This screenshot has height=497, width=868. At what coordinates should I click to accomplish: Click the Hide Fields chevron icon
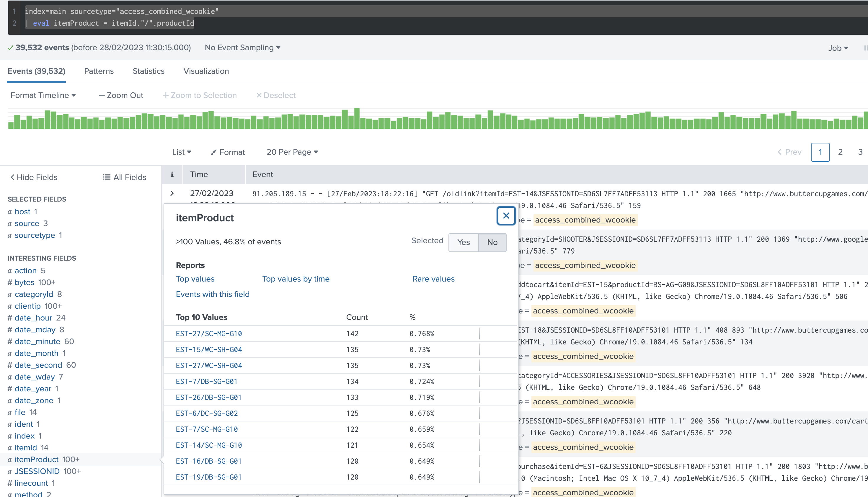tap(12, 177)
